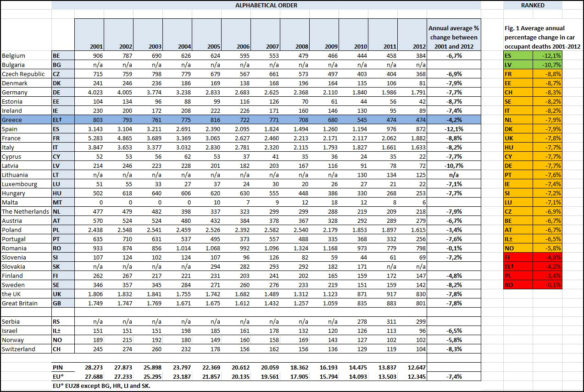Select the orange FR cell in ranked list
584x392 pixels.
coord(518,74)
